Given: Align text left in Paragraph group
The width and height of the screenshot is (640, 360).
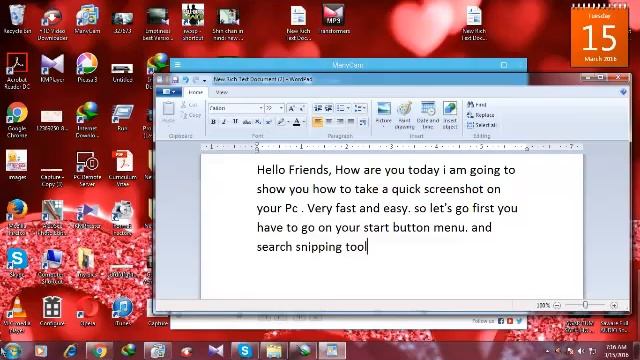Looking at the screenshot, I should (x=318, y=122).
